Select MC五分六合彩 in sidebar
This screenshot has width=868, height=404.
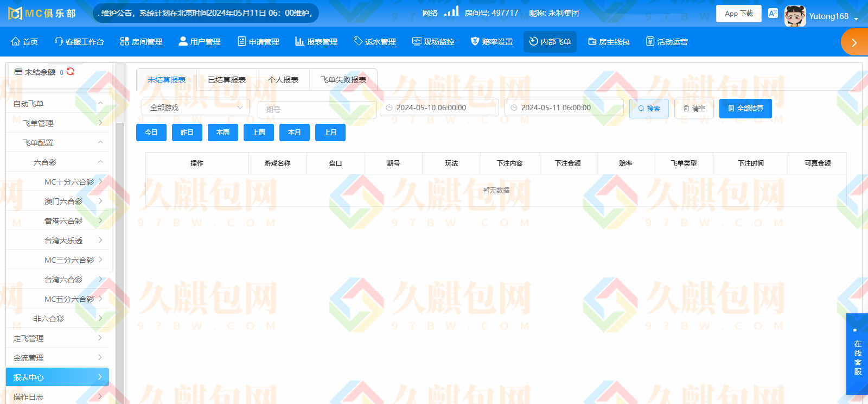[x=58, y=299]
